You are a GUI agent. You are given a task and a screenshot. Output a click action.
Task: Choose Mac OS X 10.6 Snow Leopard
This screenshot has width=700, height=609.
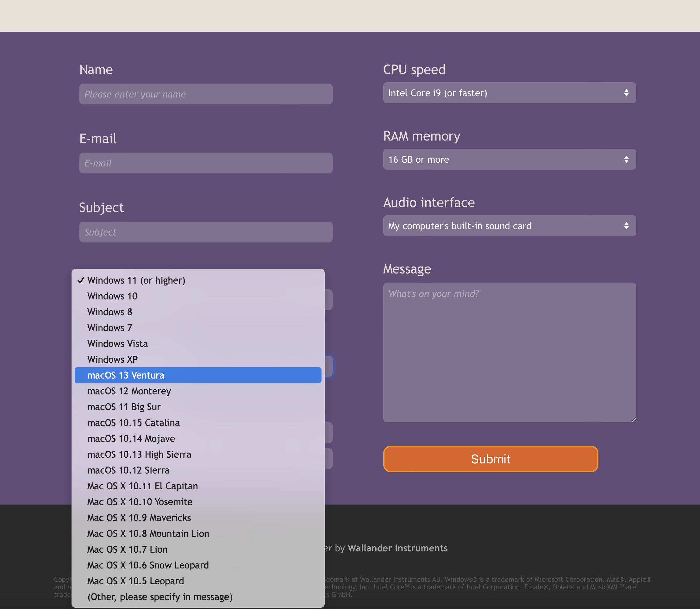point(148,565)
